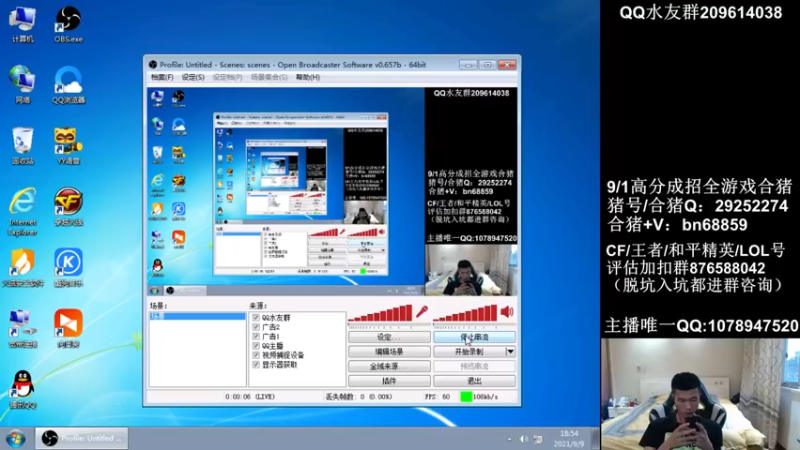Click the taskbar volume tray icon
Image resolution: width=800 pixels, height=450 pixels.
pyautogui.click(x=523, y=439)
